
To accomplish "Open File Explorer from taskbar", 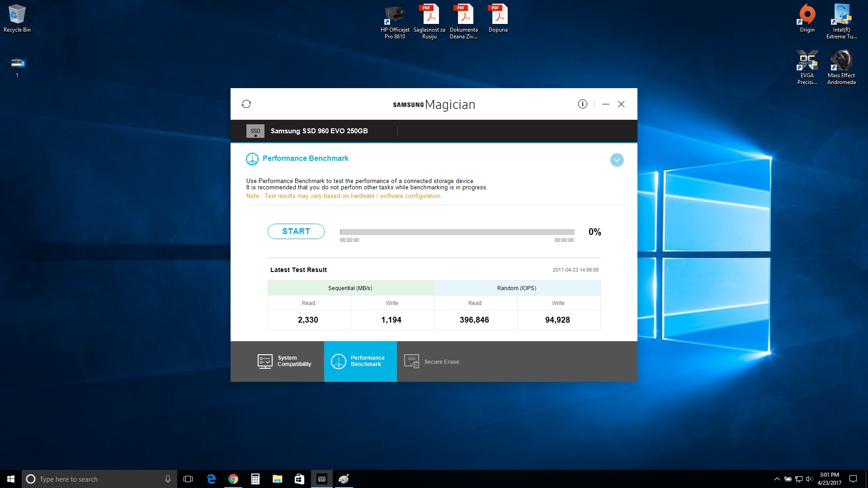I will 277,479.
